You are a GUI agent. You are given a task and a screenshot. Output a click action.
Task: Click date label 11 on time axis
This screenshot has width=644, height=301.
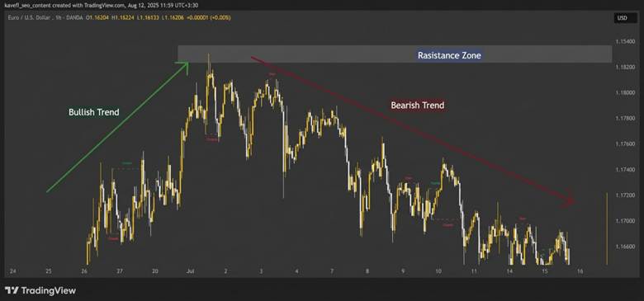pyautogui.click(x=474, y=271)
